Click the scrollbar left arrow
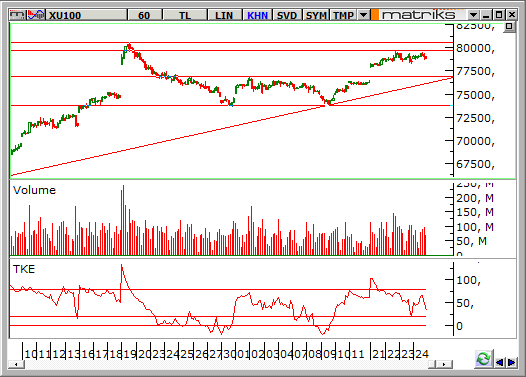Viewport: 526px width, 377px height. click(16, 364)
